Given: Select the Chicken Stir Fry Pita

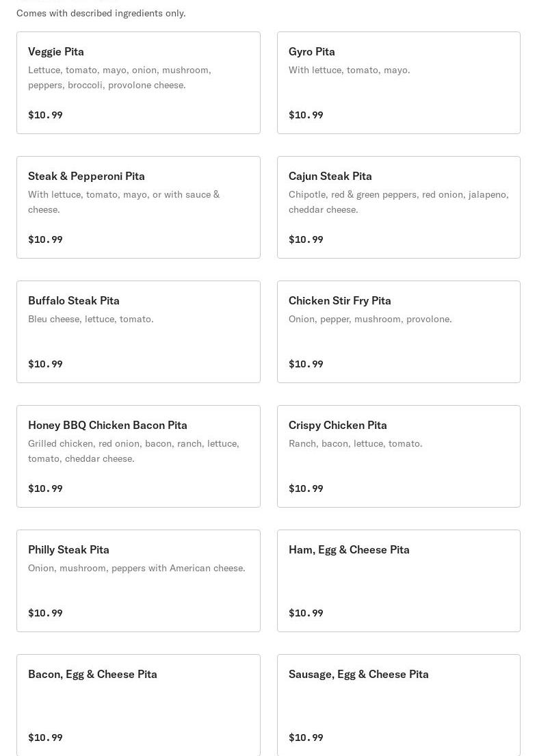Looking at the screenshot, I should (x=398, y=332).
